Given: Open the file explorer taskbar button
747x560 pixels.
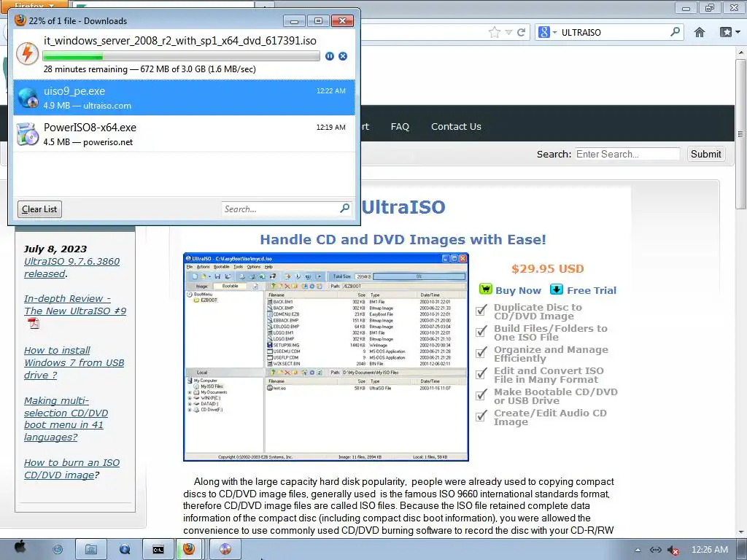Looking at the screenshot, I should click(90, 550).
